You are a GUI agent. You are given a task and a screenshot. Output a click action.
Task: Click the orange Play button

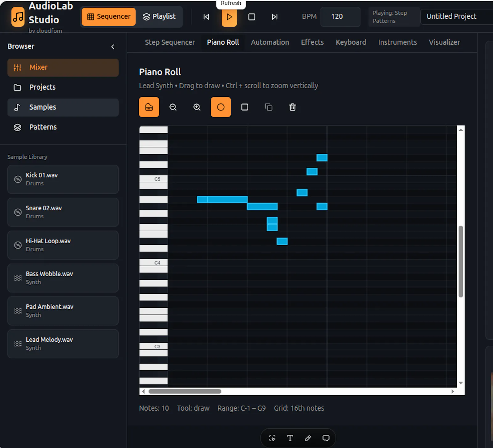229,17
